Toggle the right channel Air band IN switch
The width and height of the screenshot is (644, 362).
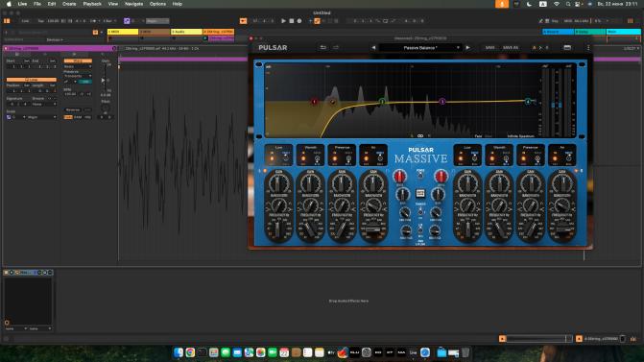pos(555,158)
